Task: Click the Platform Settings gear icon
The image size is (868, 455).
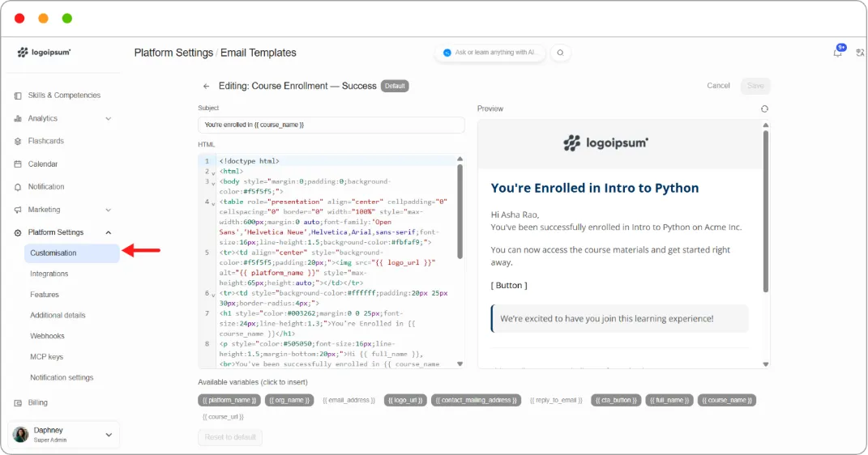Action: pos(18,232)
